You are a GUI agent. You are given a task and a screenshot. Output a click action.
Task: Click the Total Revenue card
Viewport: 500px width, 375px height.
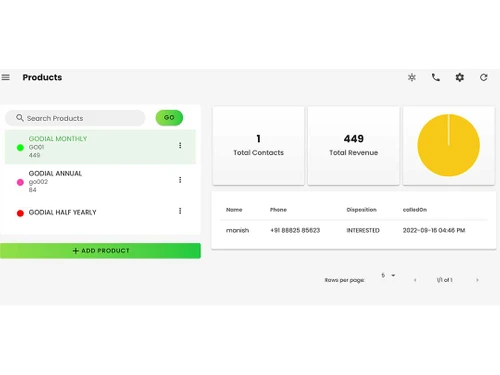pos(353,146)
